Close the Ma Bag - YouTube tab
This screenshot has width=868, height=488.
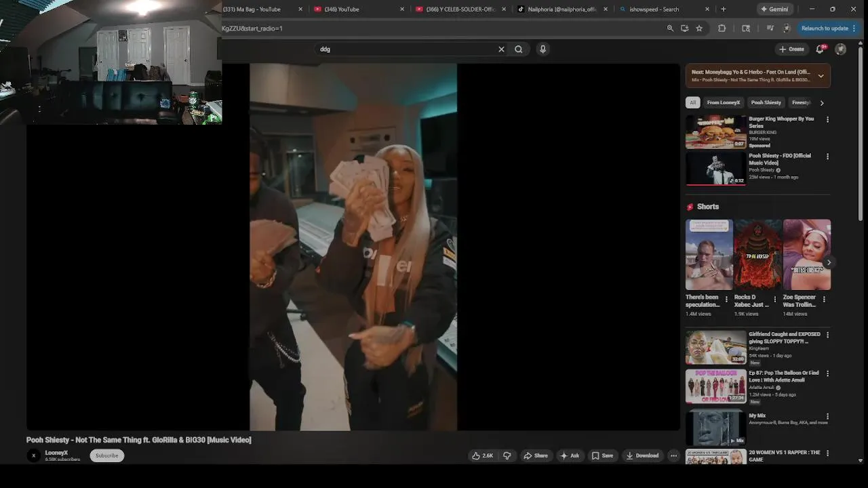tap(300, 9)
